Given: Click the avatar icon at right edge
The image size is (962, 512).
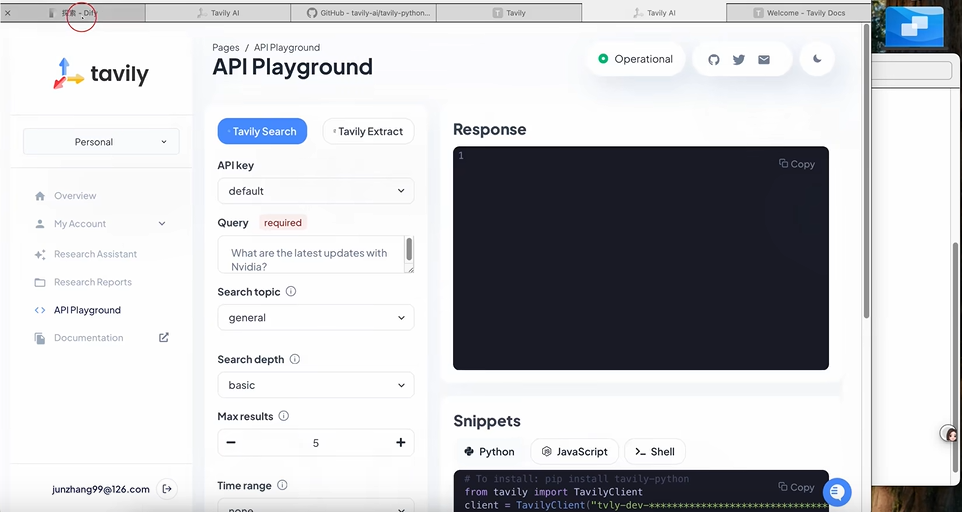Looking at the screenshot, I should pos(950,434).
